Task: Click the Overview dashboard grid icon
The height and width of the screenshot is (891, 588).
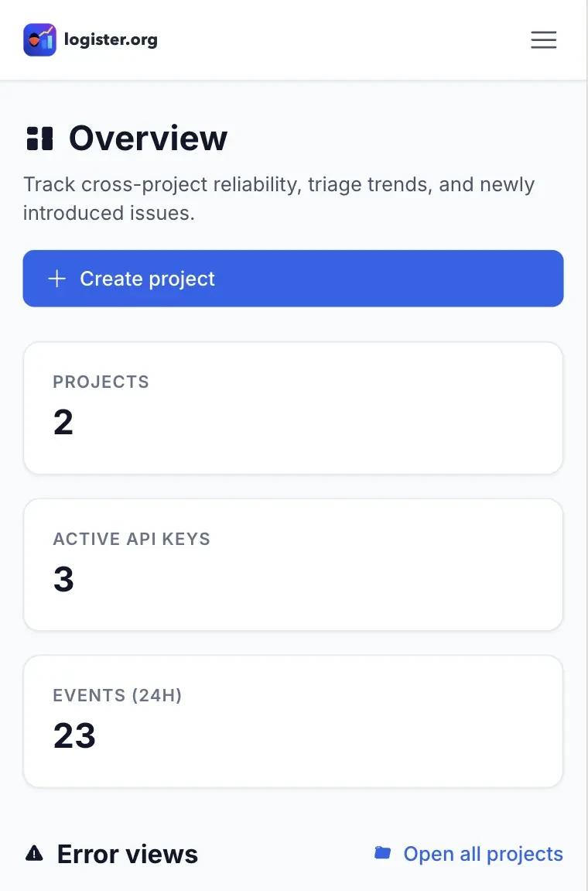Action: pos(39,139)
